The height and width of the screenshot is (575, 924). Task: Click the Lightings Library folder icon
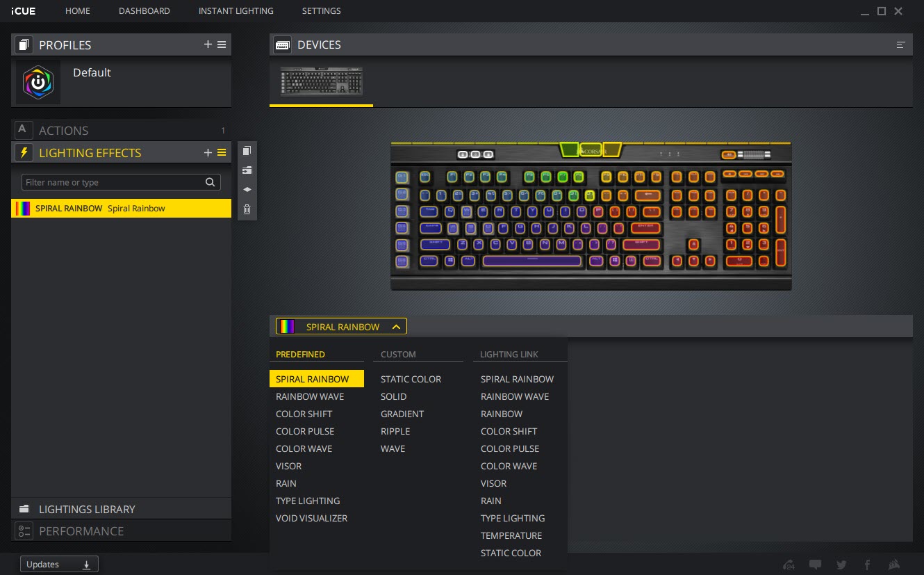pos(24,509)
